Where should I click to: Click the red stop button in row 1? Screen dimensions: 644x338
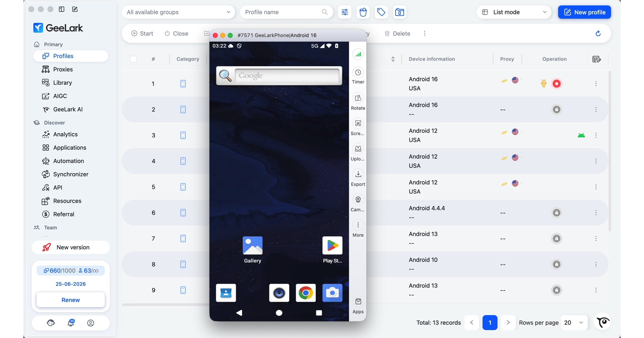pyautogui.click(x=556, y=84)
